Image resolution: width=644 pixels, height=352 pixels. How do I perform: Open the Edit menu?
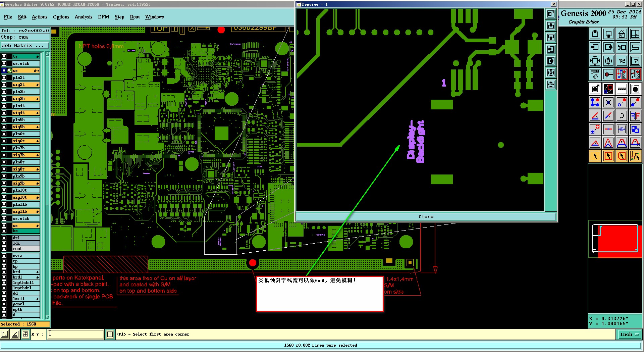[x=22, y=17]
